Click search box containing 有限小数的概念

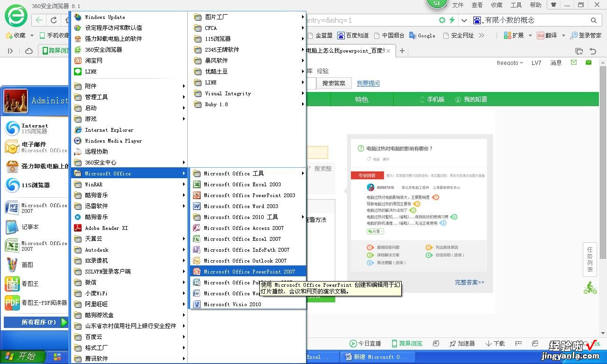(x=535, y=20)
